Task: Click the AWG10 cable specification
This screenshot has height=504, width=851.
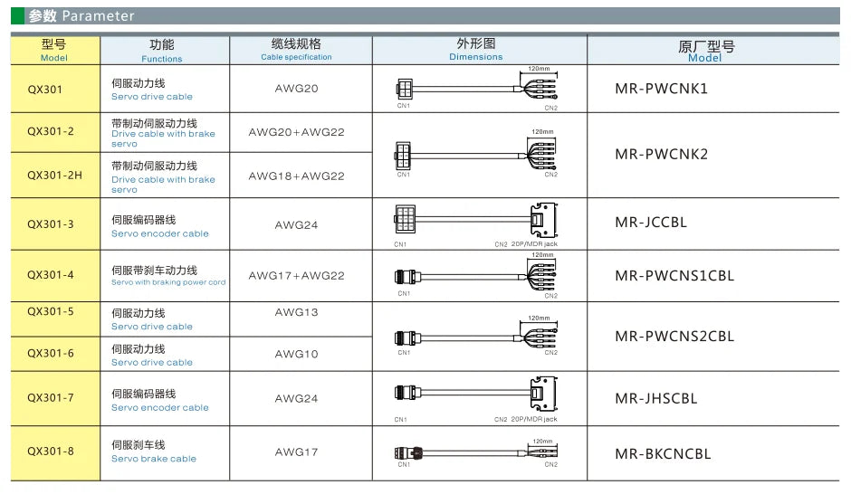Action: coord(296,354)
